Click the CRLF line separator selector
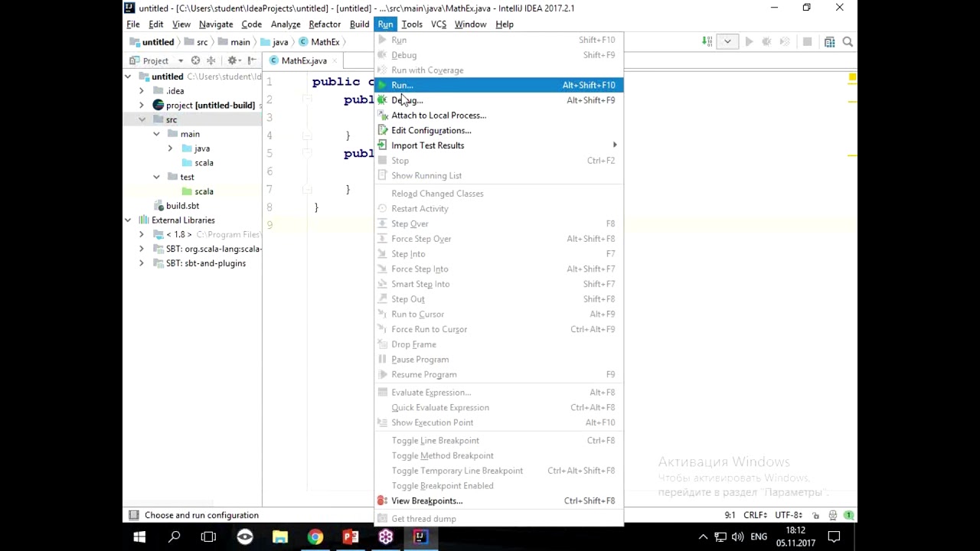This screenshot has width=980, height=551. 756,515
